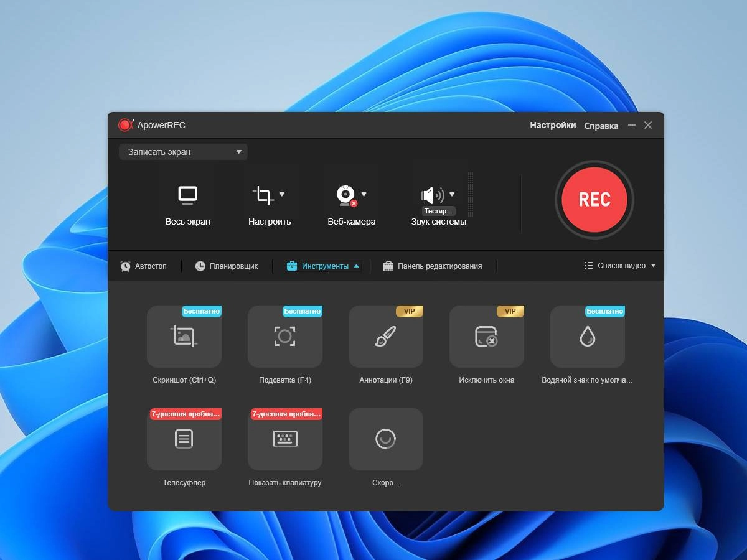Click the custom region crop icon
Image resolution: width=747 pixels, height=560 pixels.
(263, 195)
